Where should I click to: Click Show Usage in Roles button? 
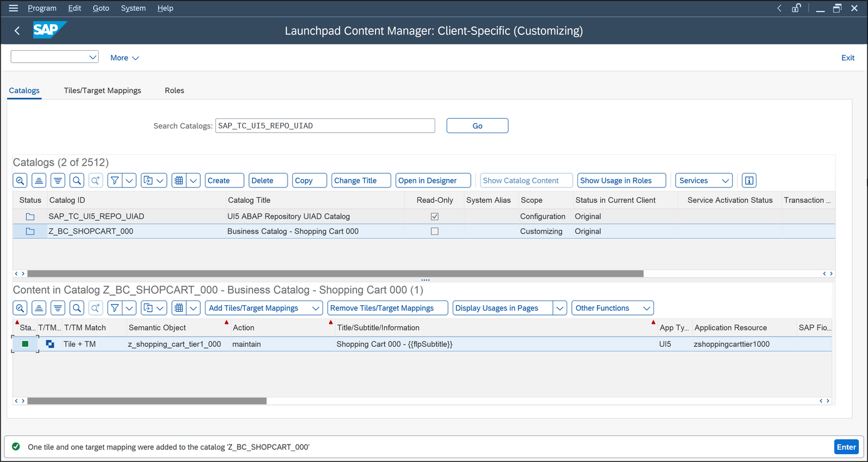(622, 180)
